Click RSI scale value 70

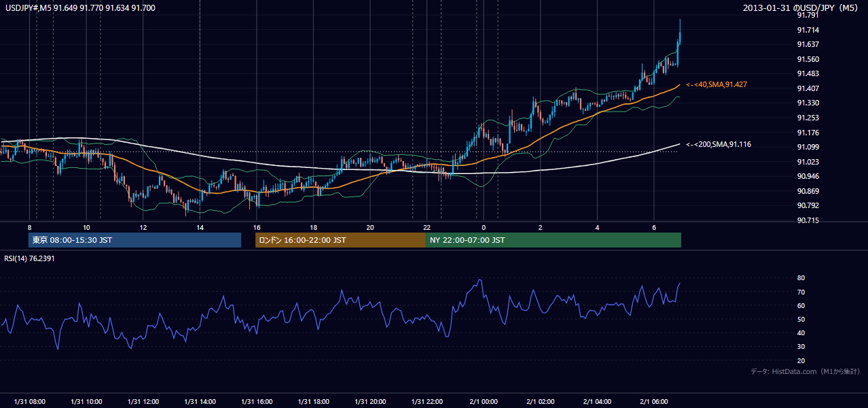[x=801, y=292]
